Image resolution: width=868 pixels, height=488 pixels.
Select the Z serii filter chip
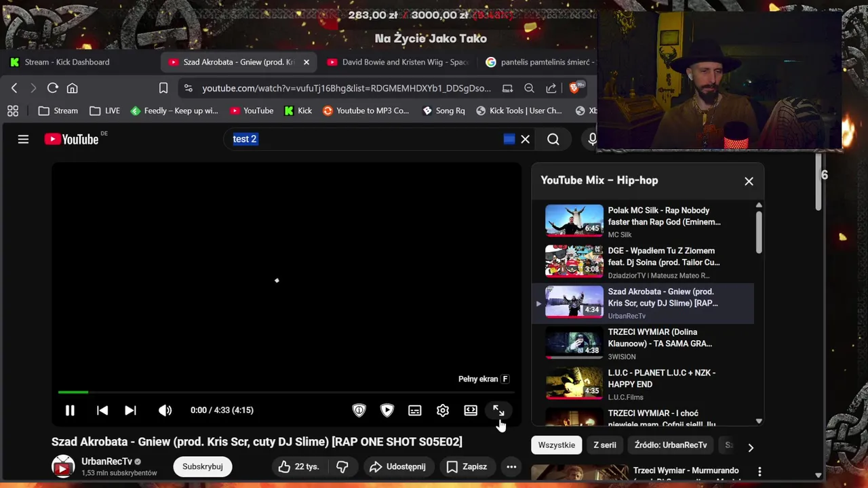pyautogui.click(x=605, y=445)
